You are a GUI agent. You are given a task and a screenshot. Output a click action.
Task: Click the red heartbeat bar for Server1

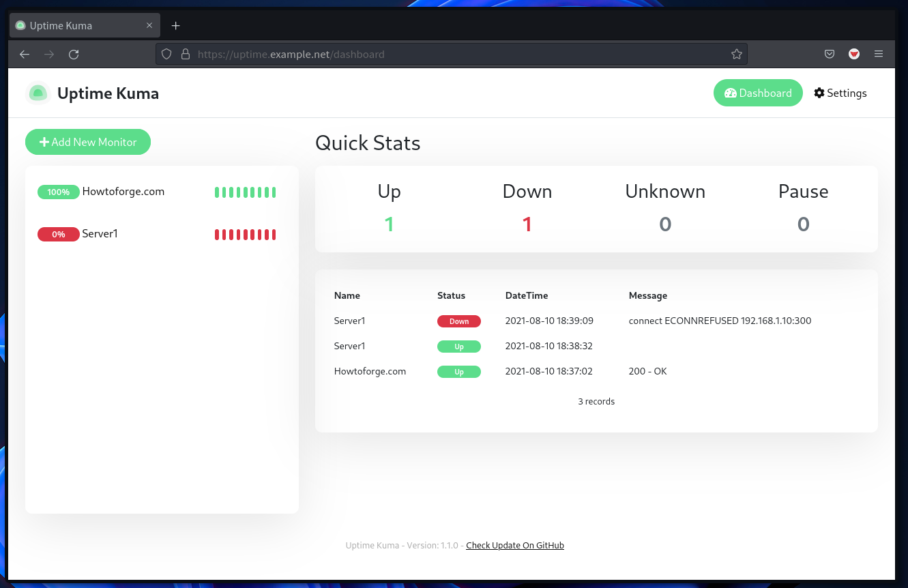point(246,235)
